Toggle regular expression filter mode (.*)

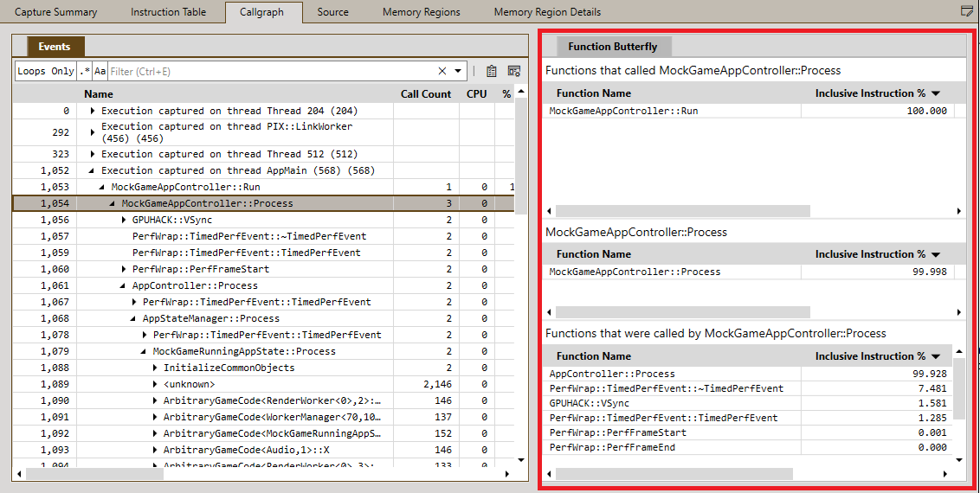84,71
